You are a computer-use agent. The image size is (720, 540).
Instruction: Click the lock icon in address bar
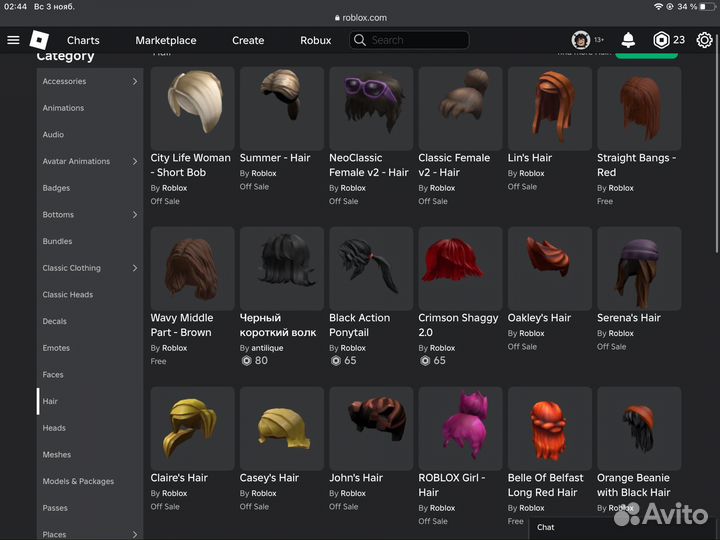tap(335, 18)
